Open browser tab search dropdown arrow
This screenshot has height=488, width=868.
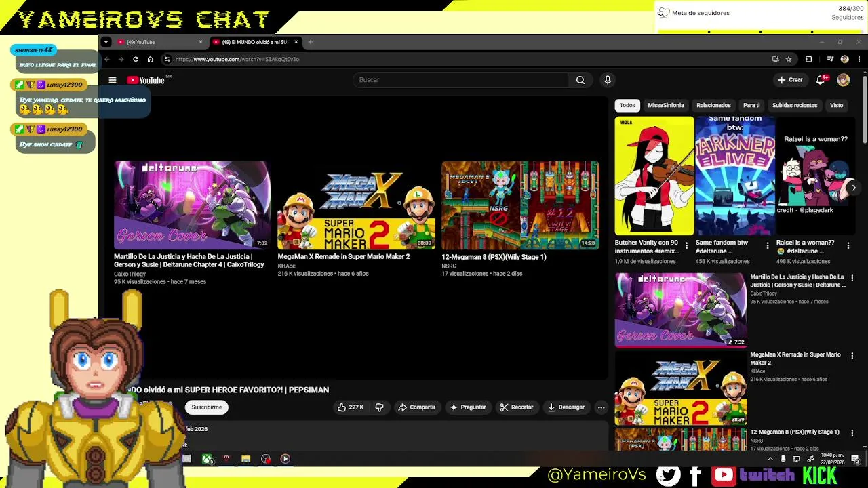click(106, 42)
